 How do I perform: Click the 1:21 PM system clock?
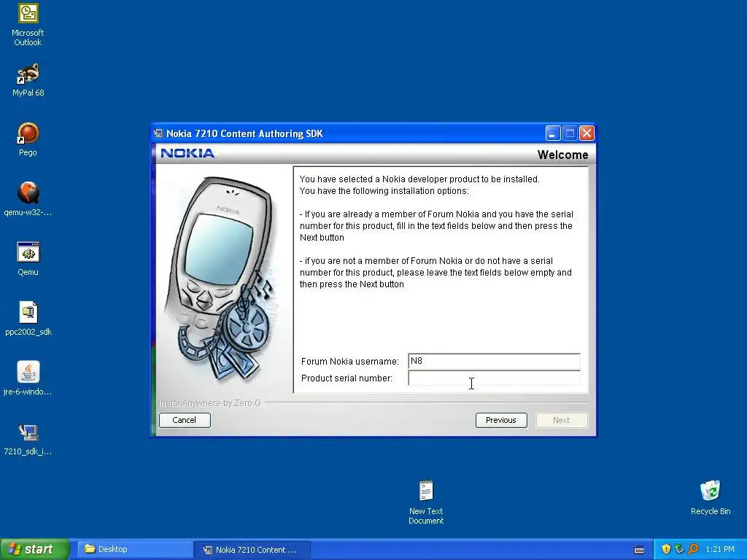tap(720, 549)
